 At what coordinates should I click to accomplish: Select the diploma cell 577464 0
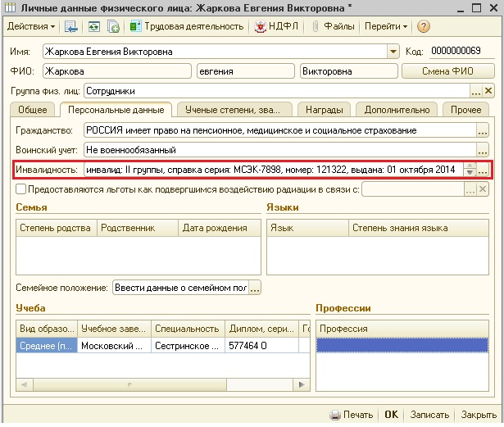pyautogui.click(x=261, y=345)
